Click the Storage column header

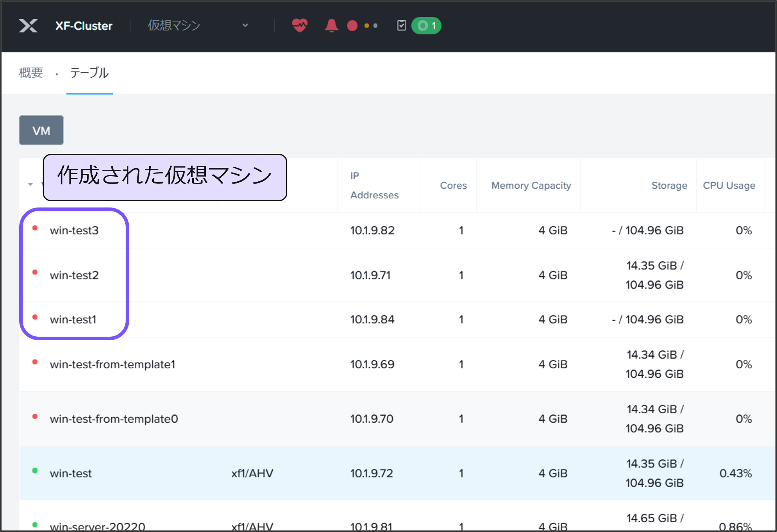669,186
